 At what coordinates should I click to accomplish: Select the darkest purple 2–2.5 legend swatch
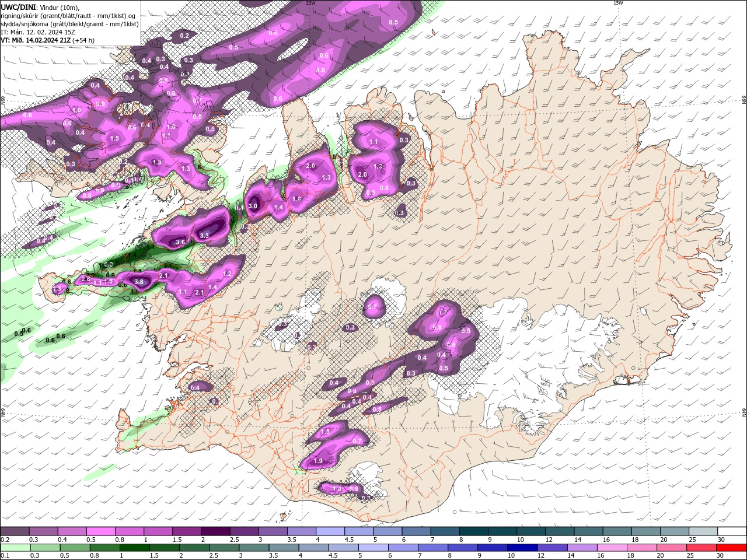point(215,531)
